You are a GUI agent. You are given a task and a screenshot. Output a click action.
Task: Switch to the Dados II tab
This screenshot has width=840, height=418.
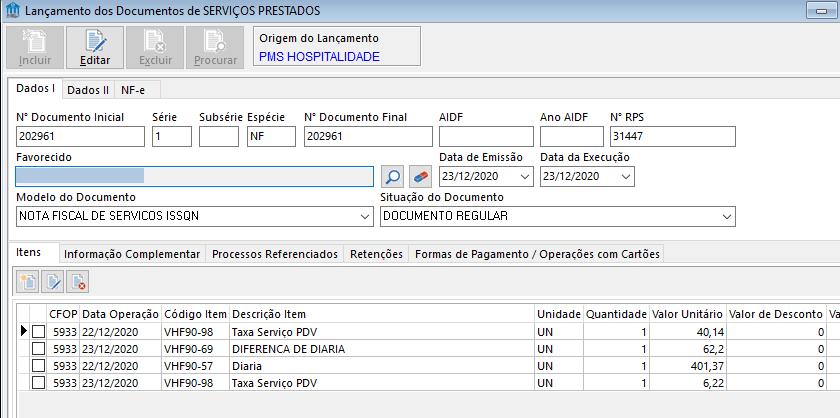pos(88,90)
